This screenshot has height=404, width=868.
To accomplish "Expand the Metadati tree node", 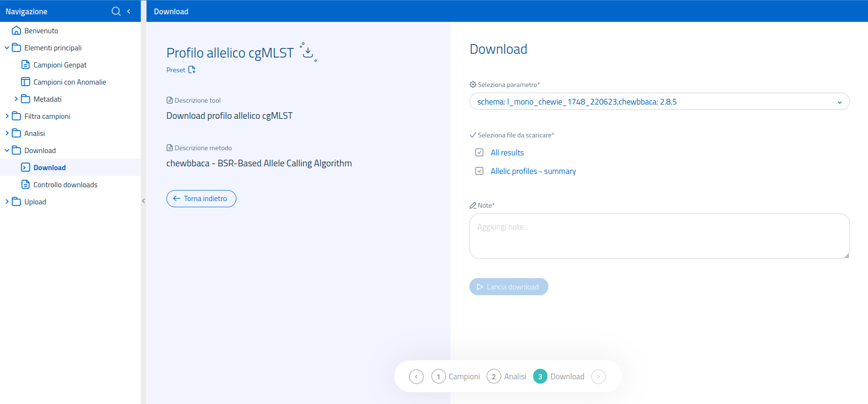I will (x=16, y=99).
